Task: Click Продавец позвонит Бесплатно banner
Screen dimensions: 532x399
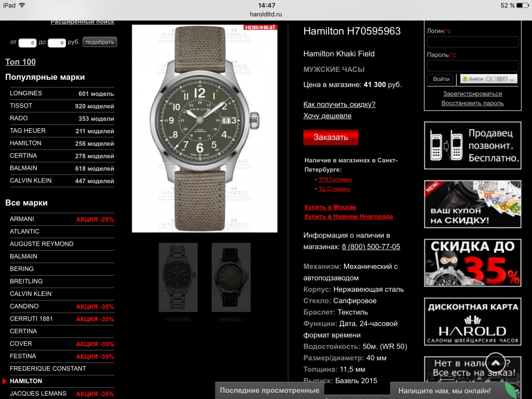Action: tap(473, 145)
